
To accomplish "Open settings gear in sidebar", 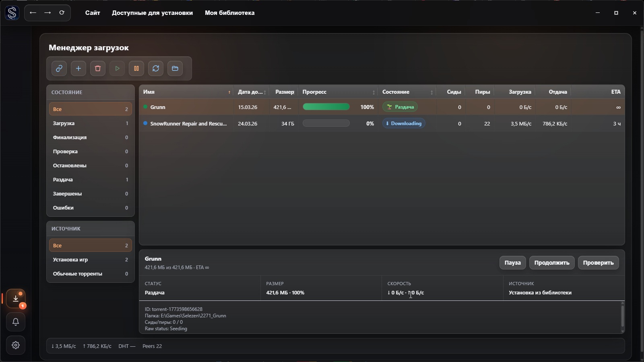I will pos(16,345).
